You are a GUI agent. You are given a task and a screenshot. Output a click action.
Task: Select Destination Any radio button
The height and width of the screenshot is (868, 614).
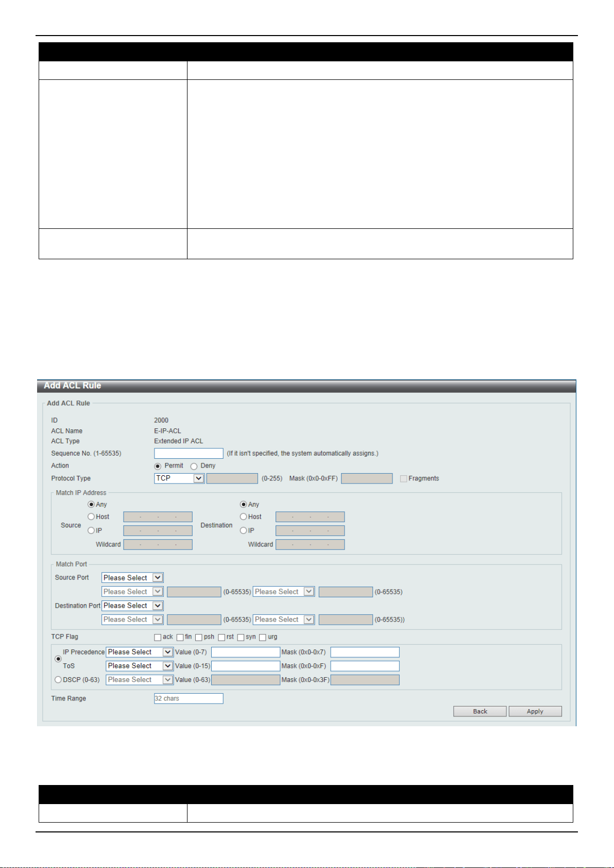pos(244,505)
